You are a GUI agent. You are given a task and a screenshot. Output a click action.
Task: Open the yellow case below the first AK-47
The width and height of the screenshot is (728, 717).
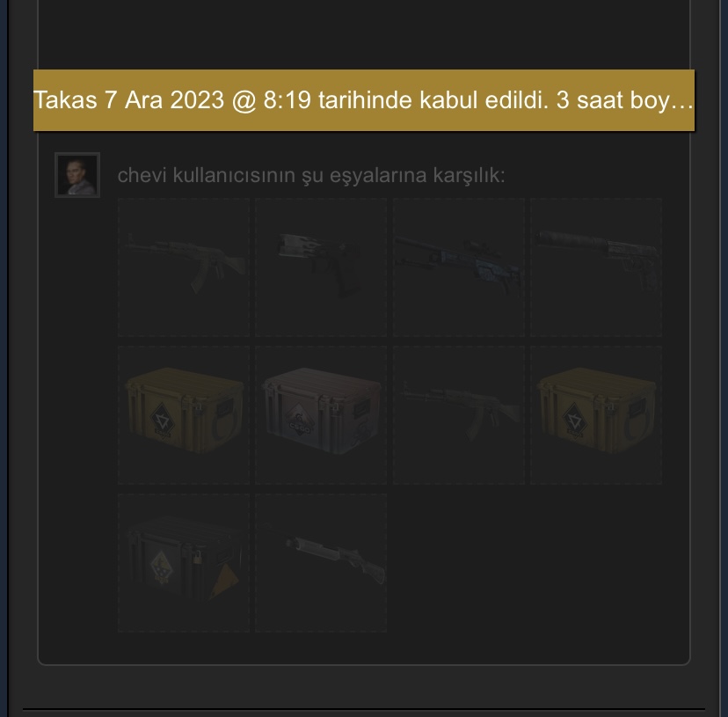point(184,415)
